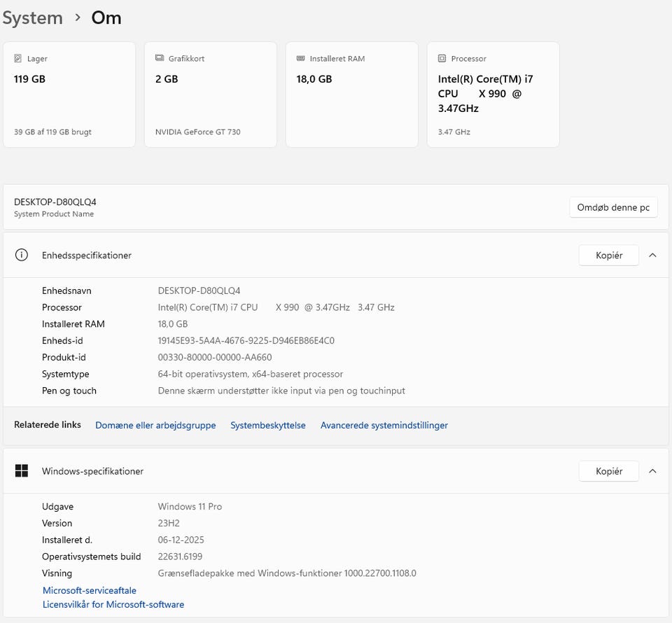
Task: Open Avancerede systemindstillinger link
Action: pos(384,425)
